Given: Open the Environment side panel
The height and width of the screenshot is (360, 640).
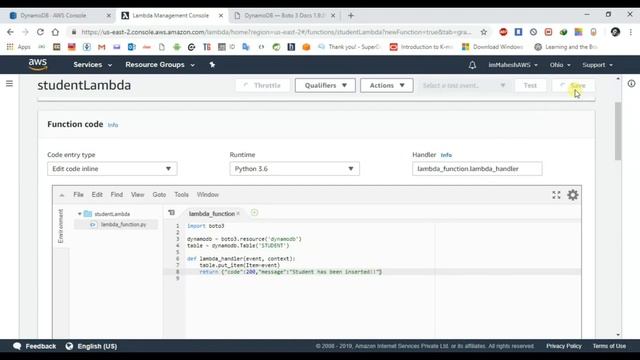Looking at the screenshot, I should [61, 226].
